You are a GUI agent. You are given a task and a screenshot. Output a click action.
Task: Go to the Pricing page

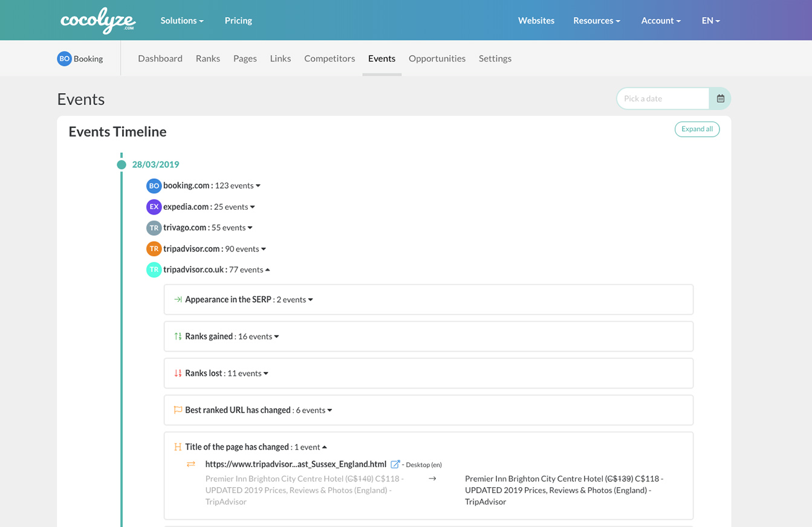pyautogui.click(x=238, y=21)
